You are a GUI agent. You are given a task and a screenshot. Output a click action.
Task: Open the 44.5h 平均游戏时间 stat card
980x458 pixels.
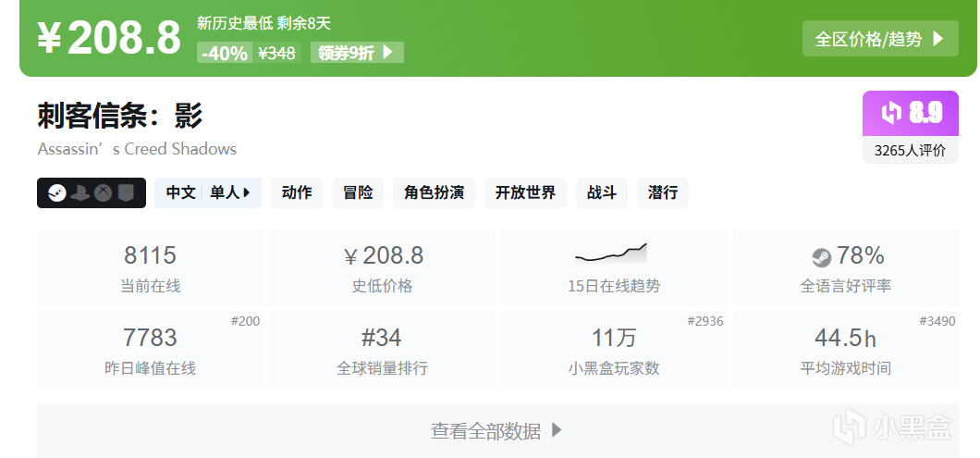click(x=846, y=350)
